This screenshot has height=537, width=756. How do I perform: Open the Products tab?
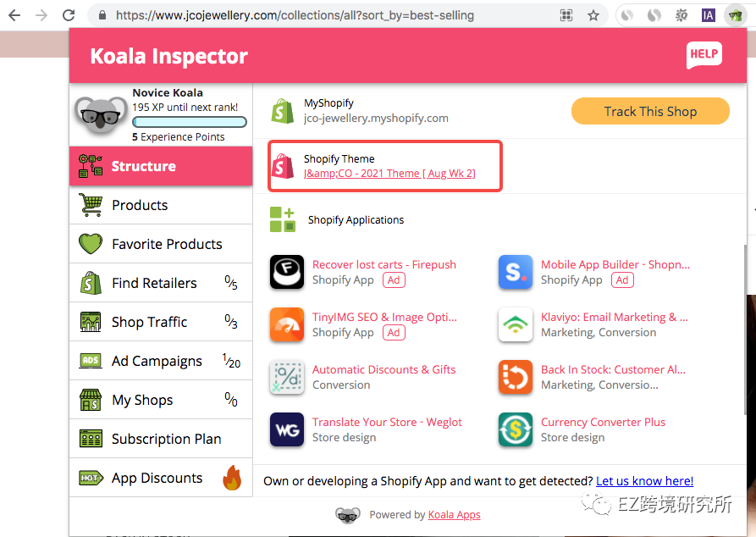[161, 205]
